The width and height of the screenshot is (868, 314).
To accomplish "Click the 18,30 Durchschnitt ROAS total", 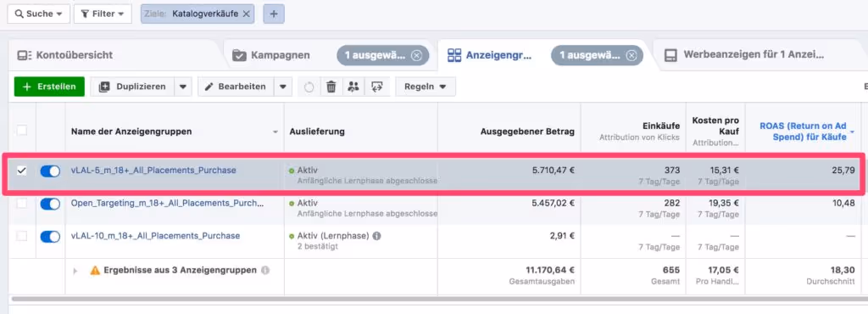I will [843, 270].
